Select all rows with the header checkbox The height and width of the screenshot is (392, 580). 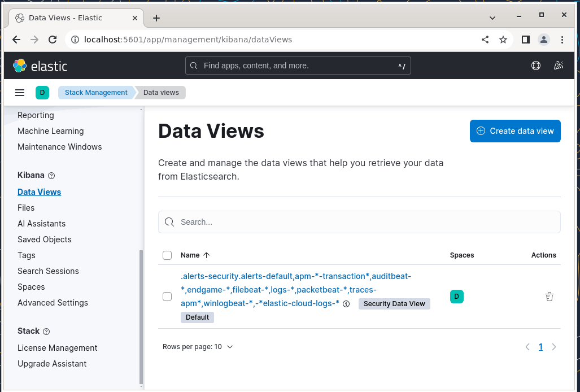coord(167,255)
